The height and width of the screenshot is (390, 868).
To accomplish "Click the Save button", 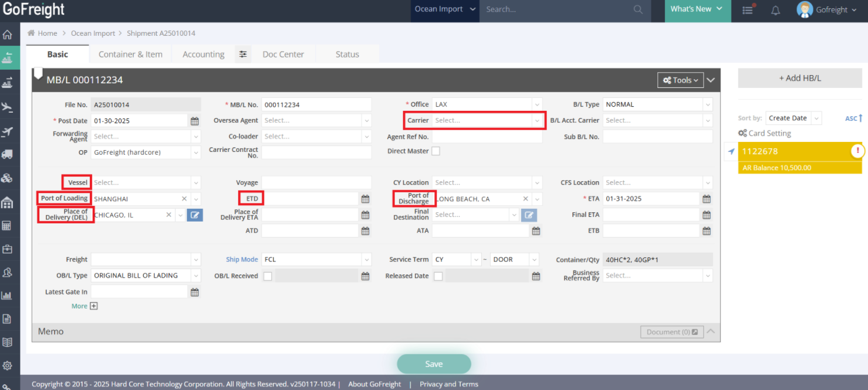I will point(434,364).
